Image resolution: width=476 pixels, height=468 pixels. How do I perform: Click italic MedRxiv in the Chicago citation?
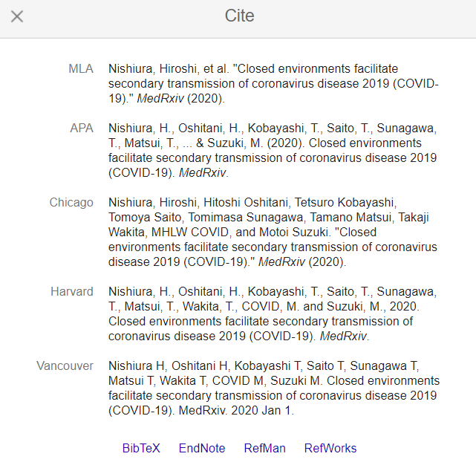coord(282,262)
